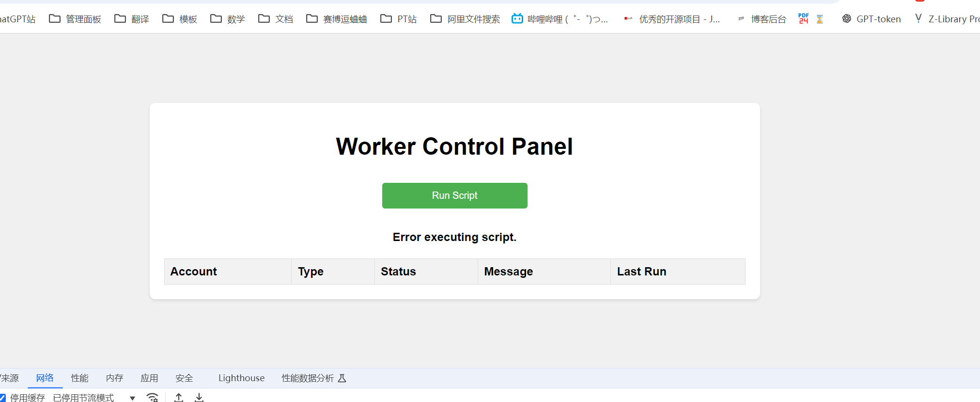The height and width of the screenshot is (402, 980).
Task: Switch to the 内存 DevTools tab
Action: coord(115,378)
